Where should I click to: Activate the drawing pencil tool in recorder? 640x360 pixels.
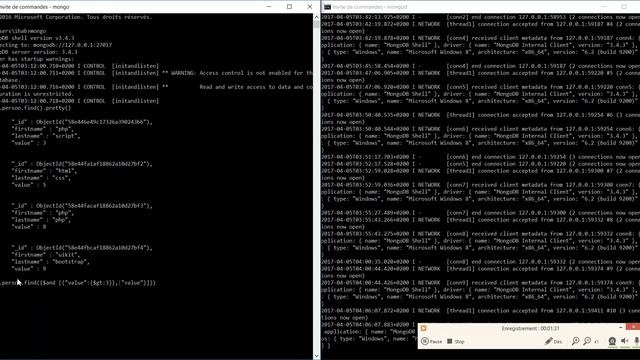tap(553, 341)
